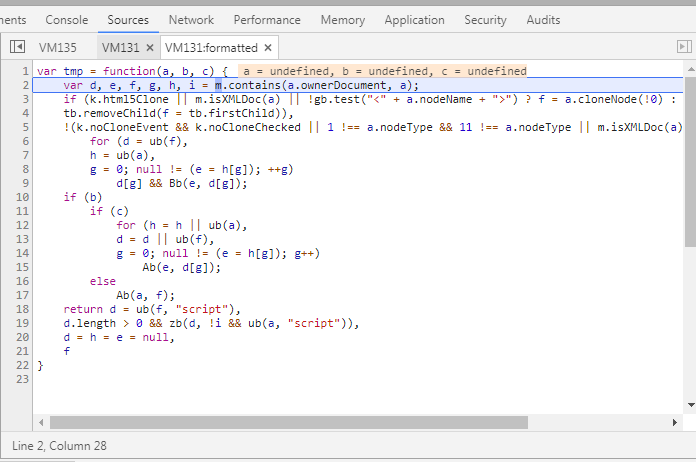696x462 pixels.
Task: Toggle breakpoint on line number 18
Action: click(x=24, y=309)
